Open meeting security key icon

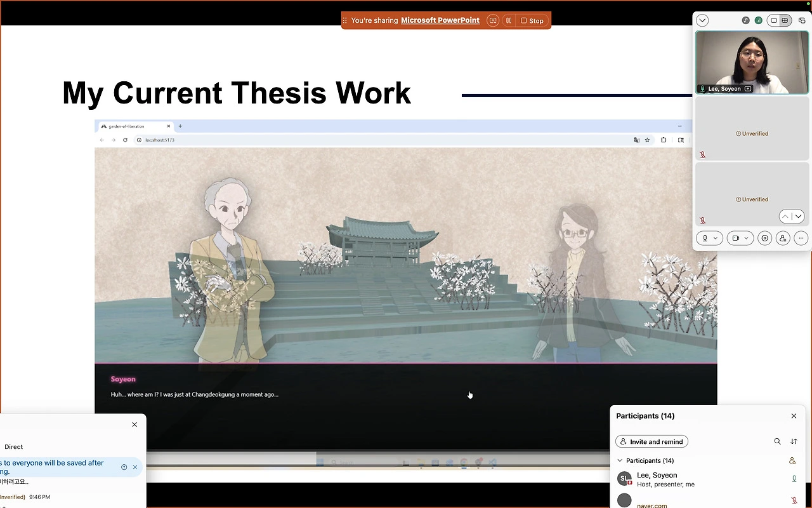pyautogui.click(x=746, y=20)
